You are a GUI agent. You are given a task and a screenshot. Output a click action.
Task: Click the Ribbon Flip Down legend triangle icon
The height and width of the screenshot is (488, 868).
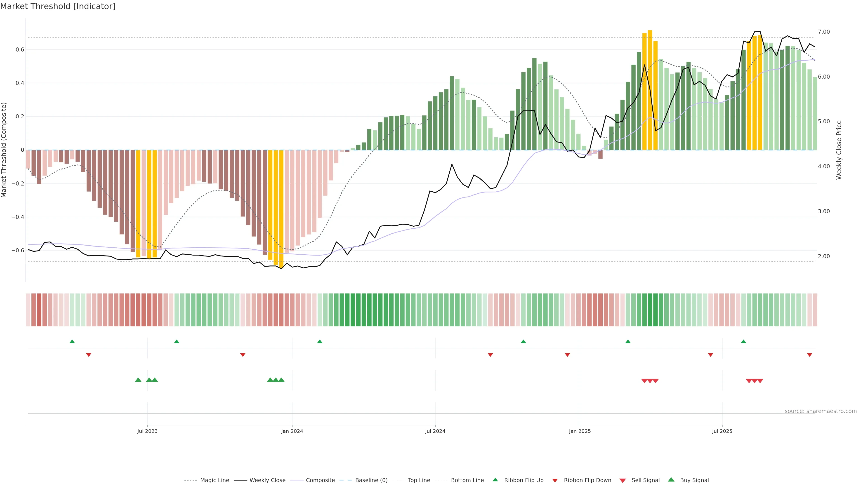pos(555,481)
